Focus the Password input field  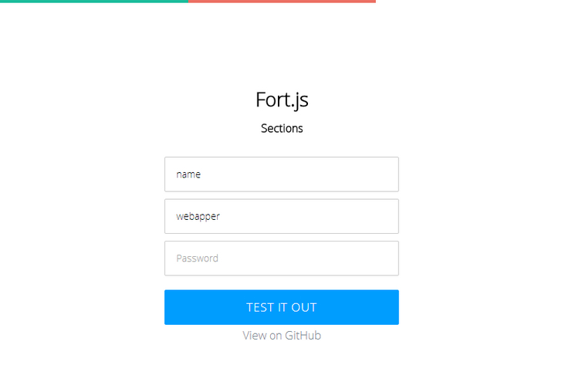281,259
